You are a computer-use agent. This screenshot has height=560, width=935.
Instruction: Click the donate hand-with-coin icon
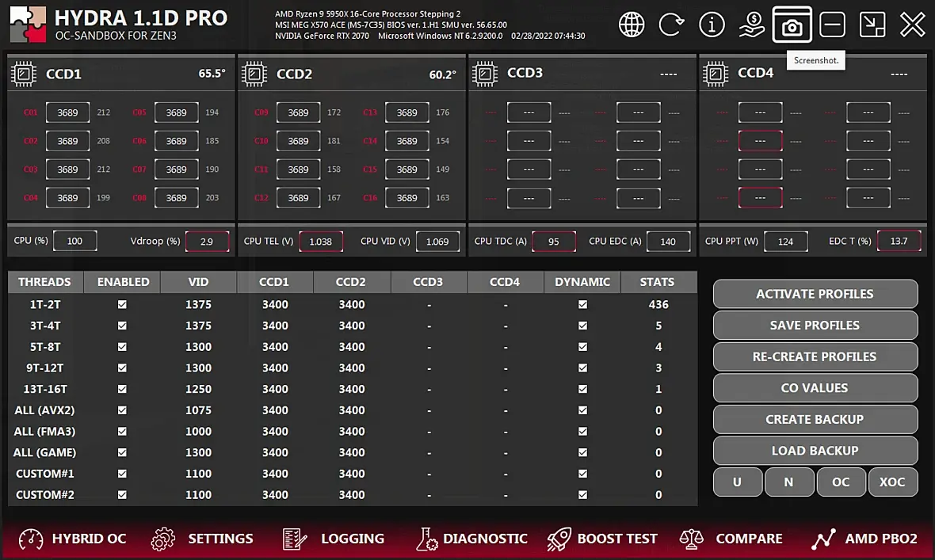coord(752,25)
